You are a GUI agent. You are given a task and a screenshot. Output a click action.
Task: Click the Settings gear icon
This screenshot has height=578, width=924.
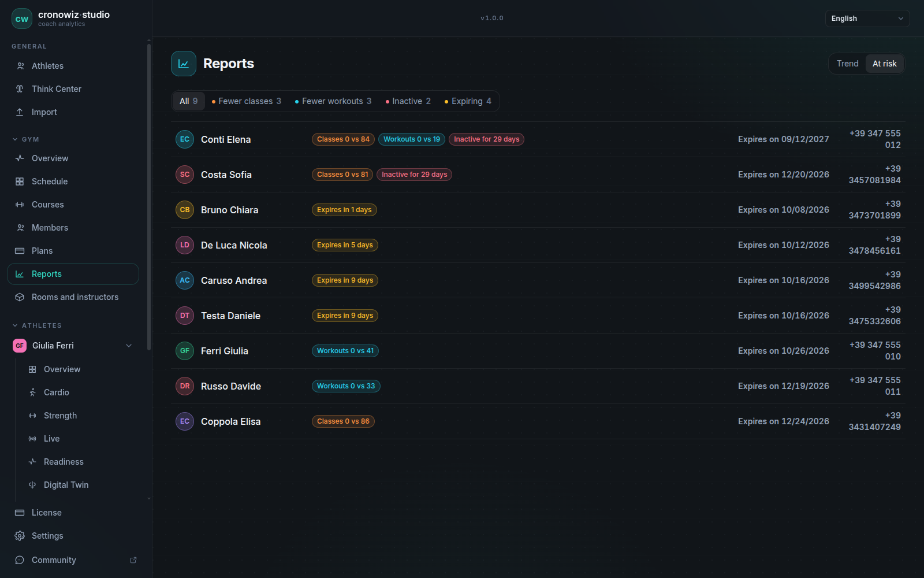click(x=20, y=536)
